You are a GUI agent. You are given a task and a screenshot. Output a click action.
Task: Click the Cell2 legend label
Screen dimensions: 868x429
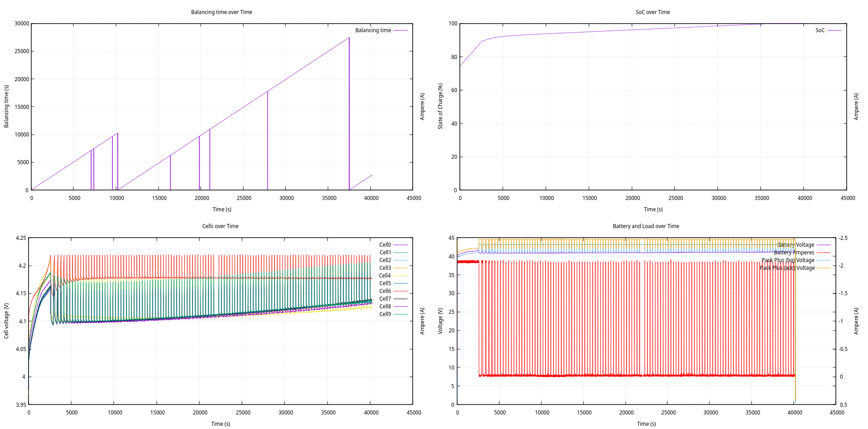[x=385, y=260]
